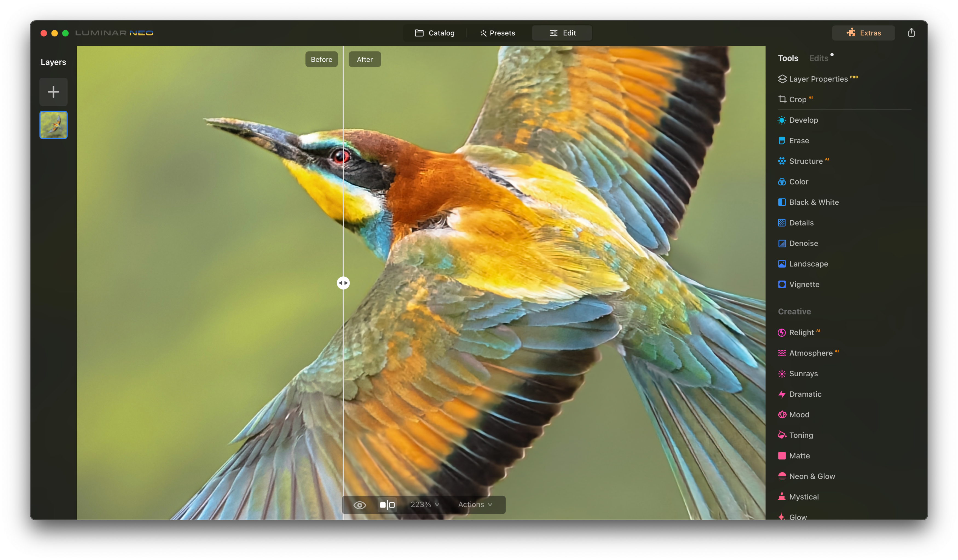Click the Add Layer button
Screen dimensions: 958x560
[53, 91]
